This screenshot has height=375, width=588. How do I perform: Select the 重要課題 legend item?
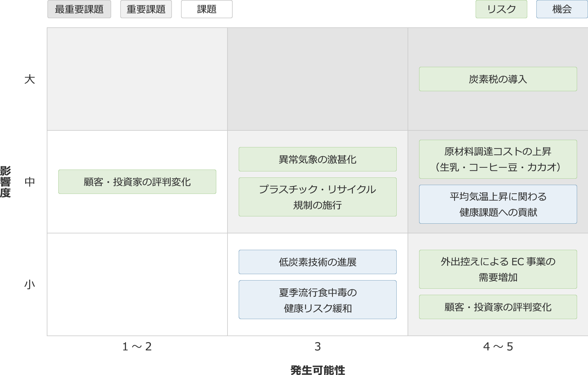coord(146,9)
